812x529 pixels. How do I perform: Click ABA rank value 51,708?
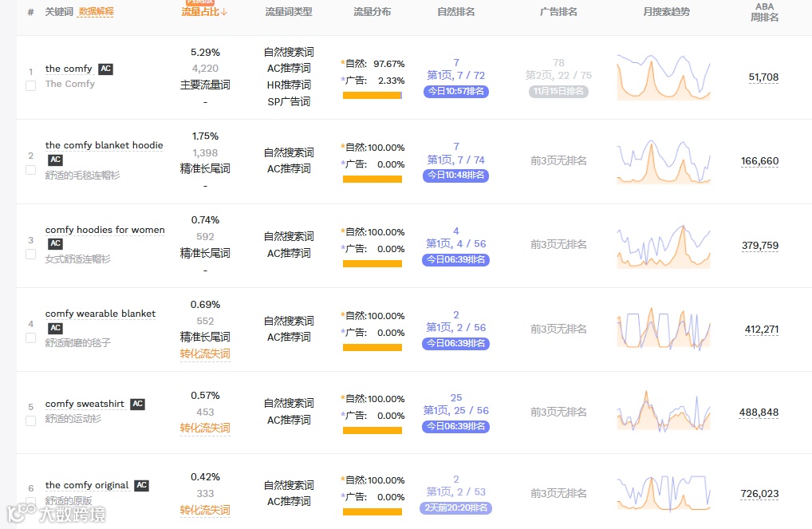point(763,77)
